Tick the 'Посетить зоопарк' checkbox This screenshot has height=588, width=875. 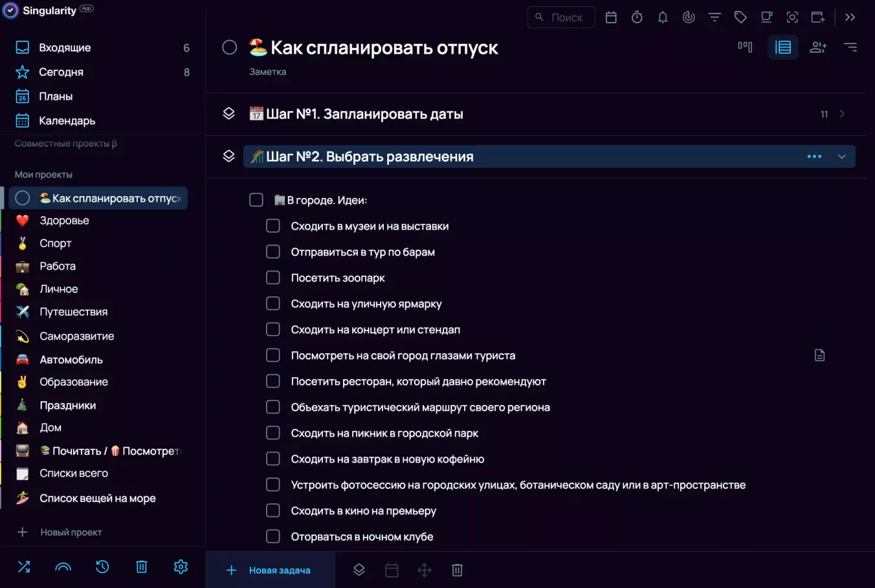273,278
